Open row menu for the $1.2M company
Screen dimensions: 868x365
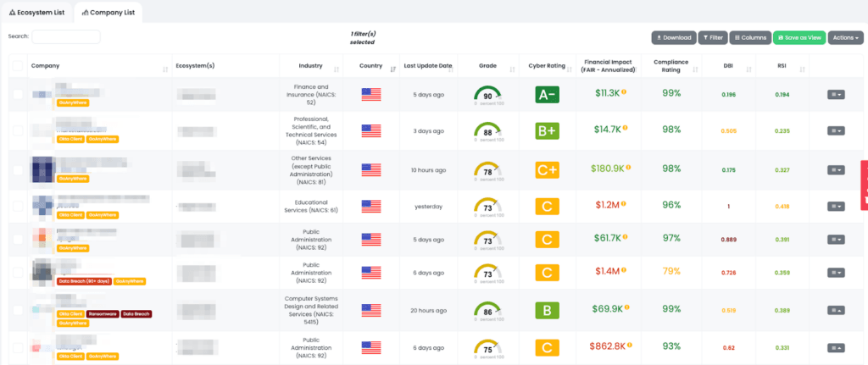pyautogui.click(x=836, y=207)
